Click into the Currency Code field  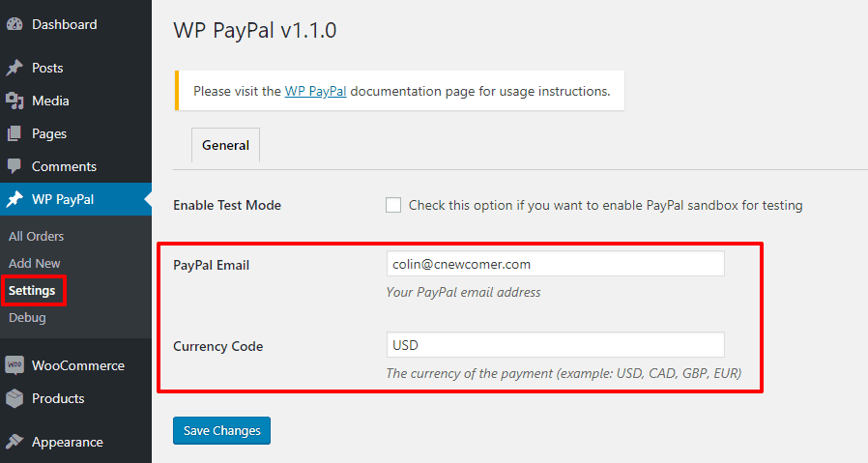555,344
